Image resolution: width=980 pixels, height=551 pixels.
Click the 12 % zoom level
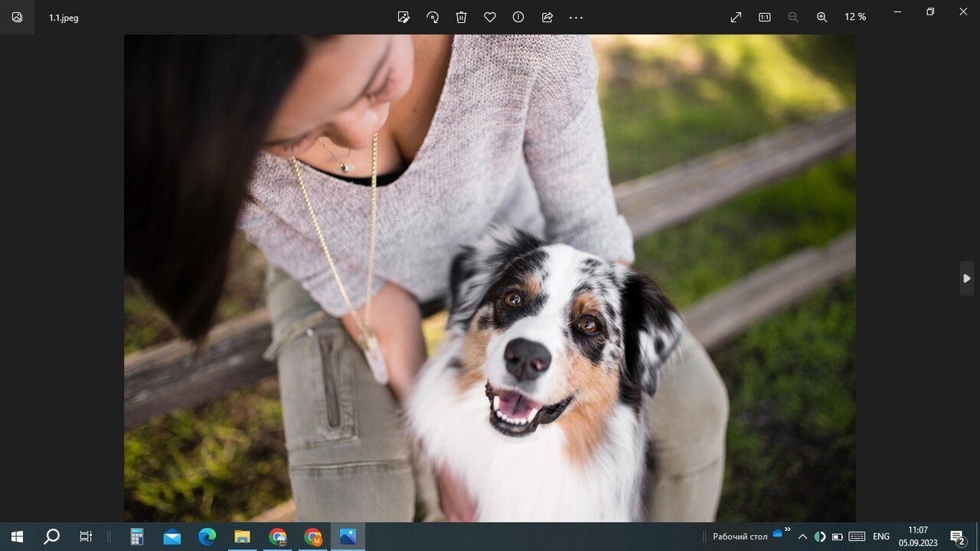tap(855, 17)
